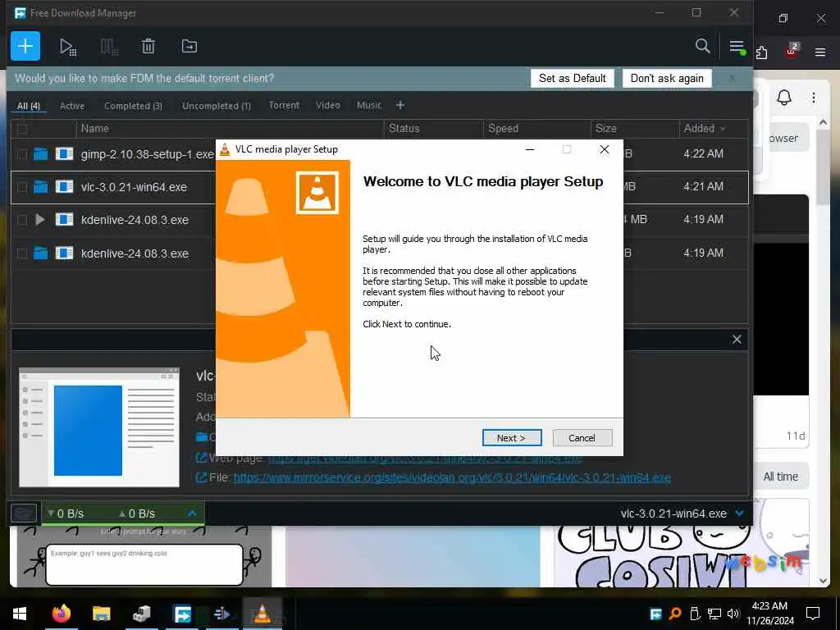840x630 pixels.
Task: Click the browser notifications bell icon
Action: pos(783,98)
